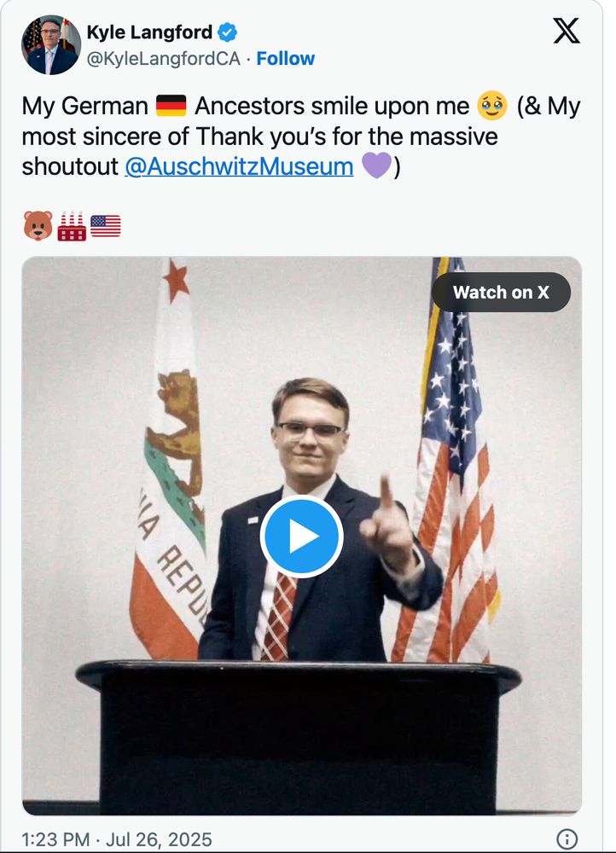This screenshot has width=616, height=853.
Task: Click the Kyle Langford display name
Action: point(149,34)
